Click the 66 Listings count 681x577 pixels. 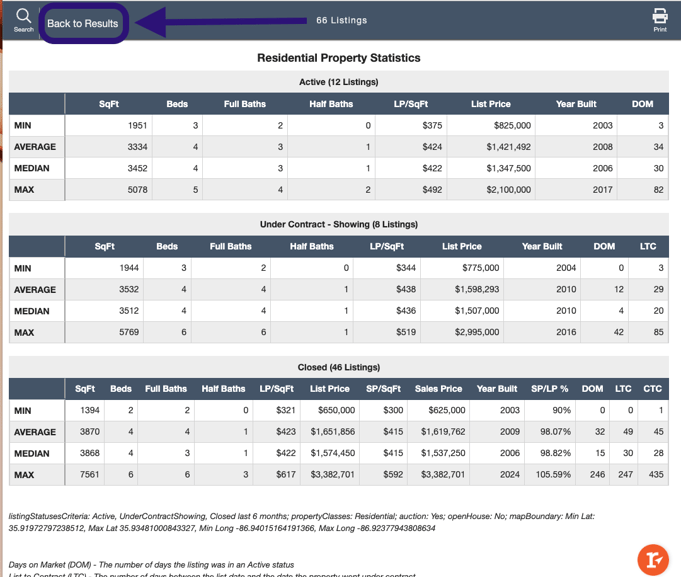(x=341, y=20)
